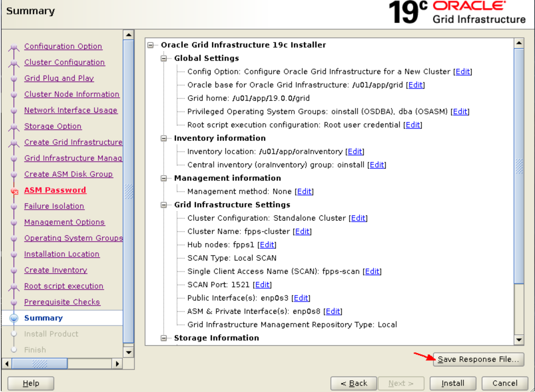535x392 pixels.
Task: Open the Prerequisite Checks step
Action: 62,302
